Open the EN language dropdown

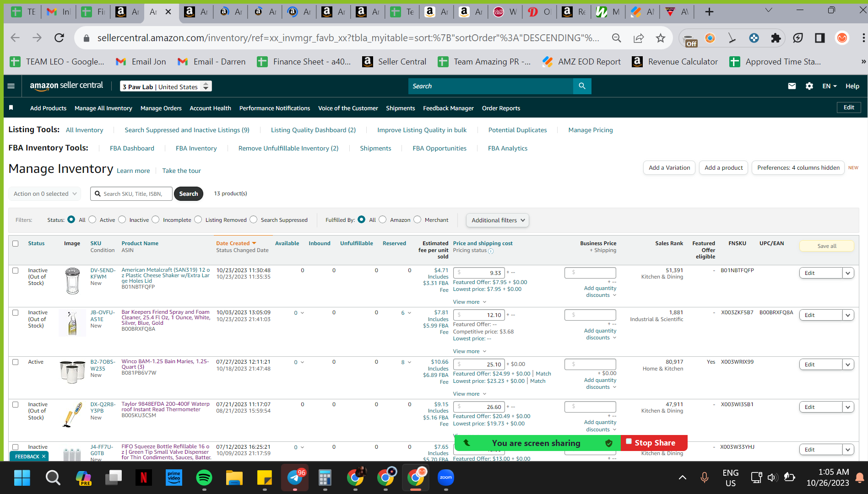click(830, 86)
